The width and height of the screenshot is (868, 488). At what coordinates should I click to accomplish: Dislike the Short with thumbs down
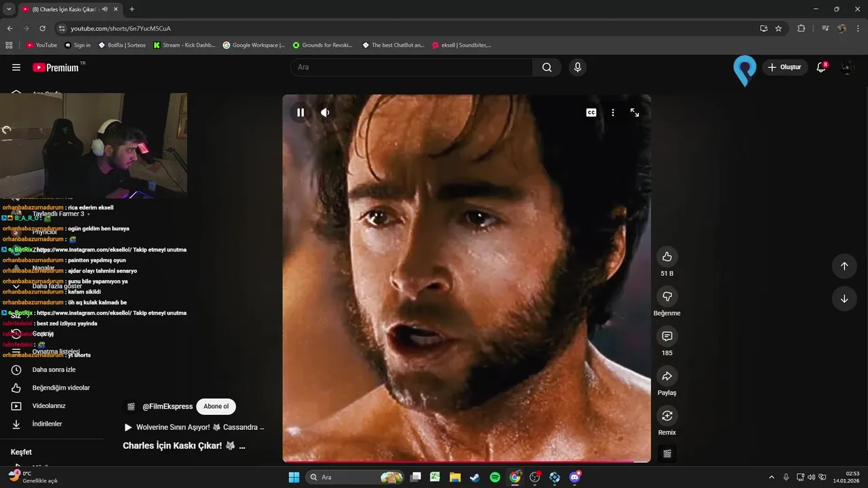667,297
